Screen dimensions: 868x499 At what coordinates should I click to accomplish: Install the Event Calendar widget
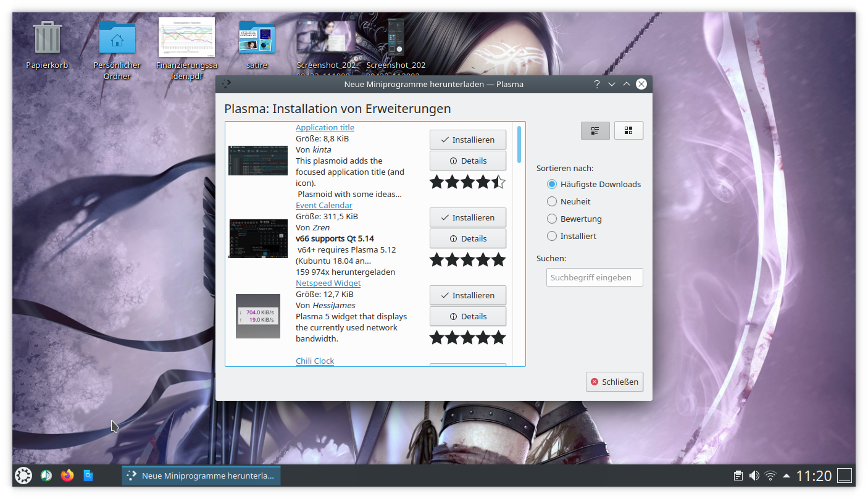[x=468, y=217]
